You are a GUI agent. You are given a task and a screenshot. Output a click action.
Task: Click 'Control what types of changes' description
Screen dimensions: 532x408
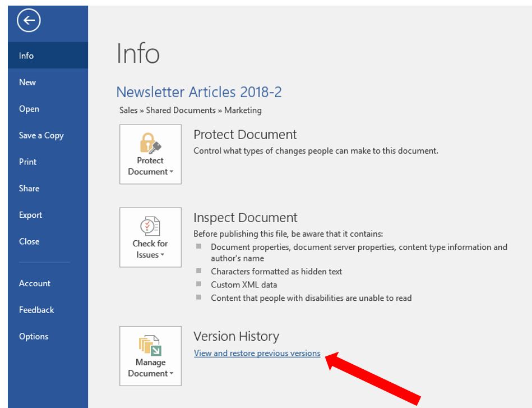tap(316, 151)
